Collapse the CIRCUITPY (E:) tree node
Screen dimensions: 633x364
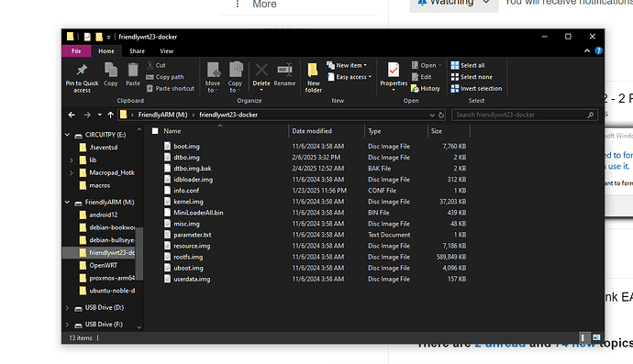67,135
